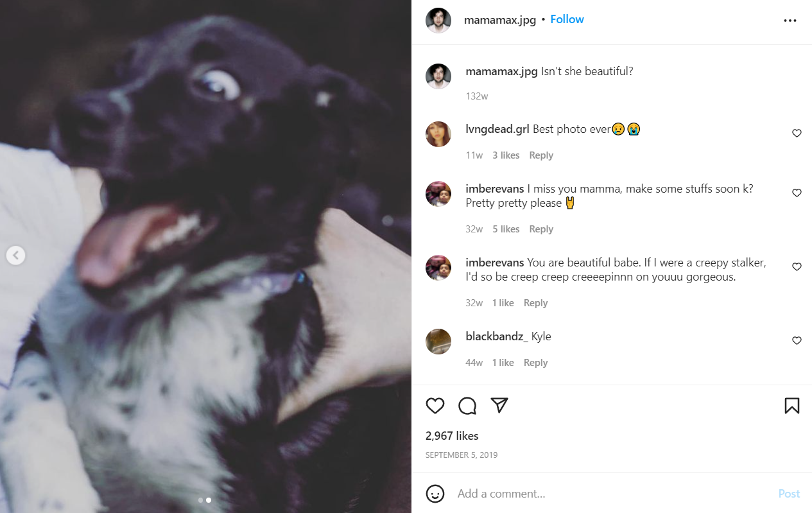This screenshot has width=812, height=513.
Task: View 2,967 likes list
Action: [x=452, y=436]
